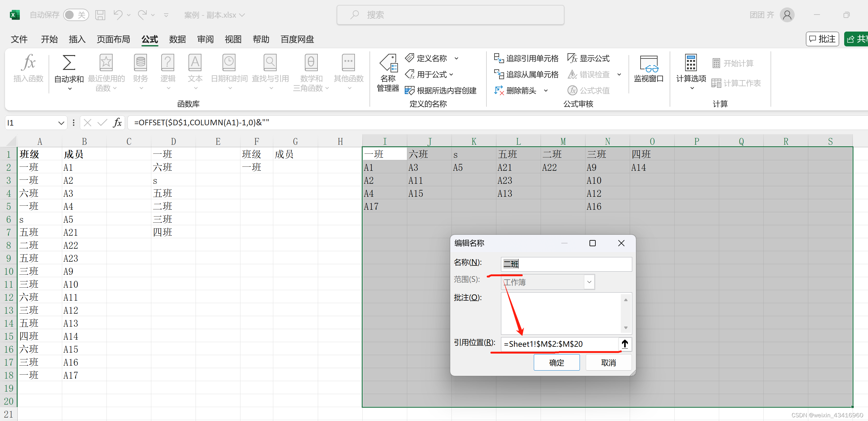
Task: Switch to the 插入 (Insert) tab
Action: [x=77, y=39]
